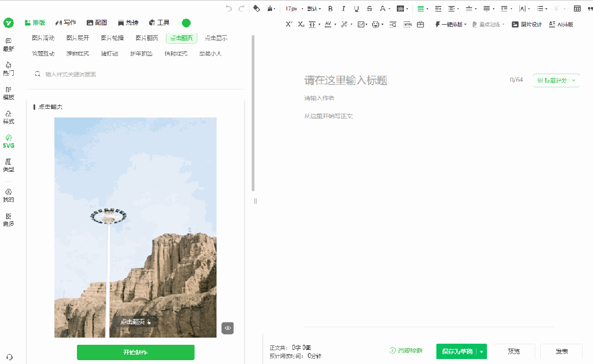The width and height of the screenshot is (593, 364).
Task: Switch to the 写作 tab
Action: point(66,23)
